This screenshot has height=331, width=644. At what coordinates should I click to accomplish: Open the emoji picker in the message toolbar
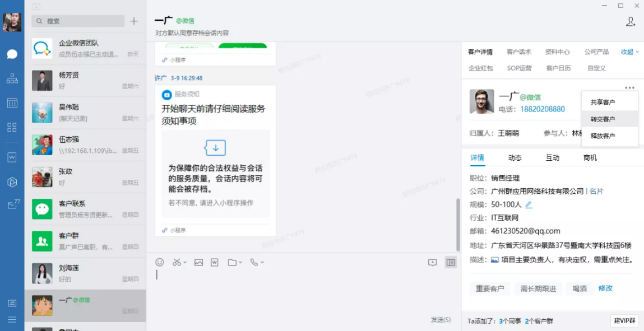coord(160,262)
